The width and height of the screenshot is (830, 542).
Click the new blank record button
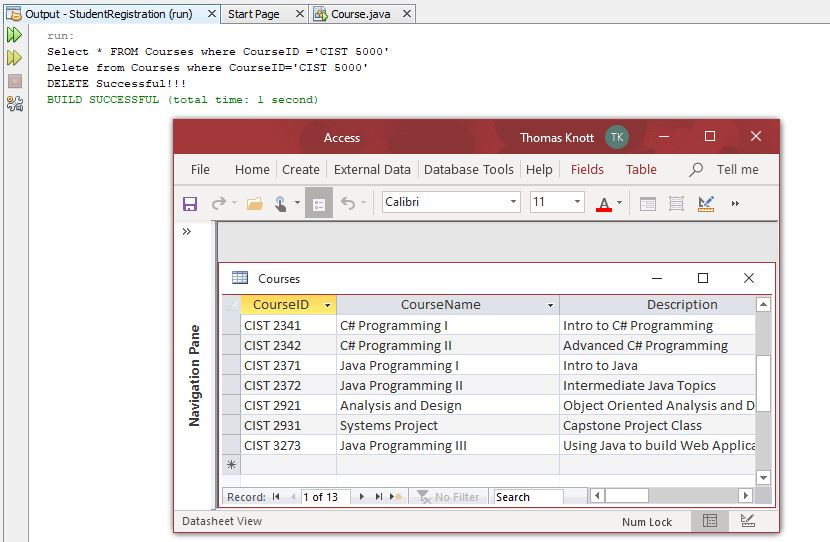396,496
